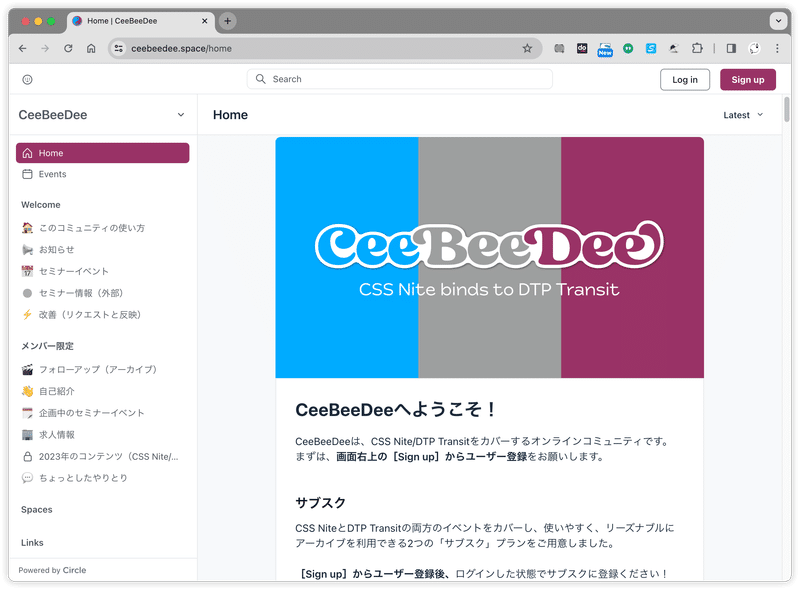Close the Home | CeeBeeDee tab
800x590 pixels.
coord(205,21)
